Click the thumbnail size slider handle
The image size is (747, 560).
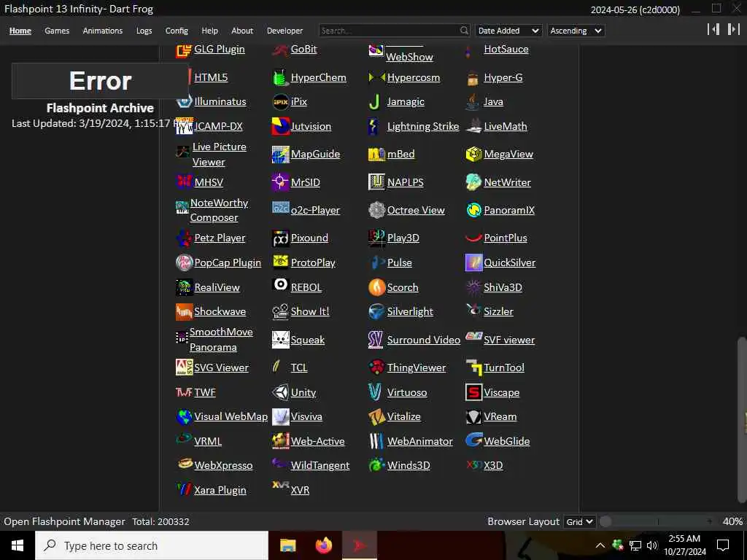pos(605,521)
